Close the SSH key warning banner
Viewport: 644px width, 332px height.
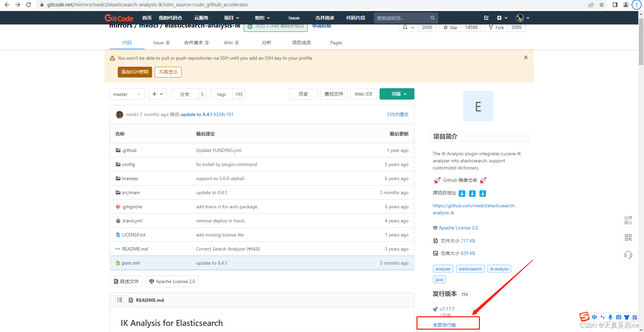[x=526, y=57]
